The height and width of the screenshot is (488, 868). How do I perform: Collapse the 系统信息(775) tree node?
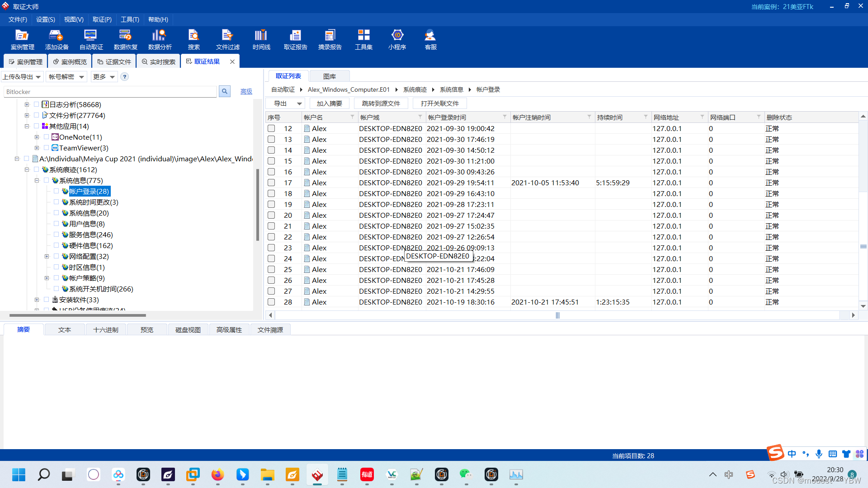tap(37, 180)
